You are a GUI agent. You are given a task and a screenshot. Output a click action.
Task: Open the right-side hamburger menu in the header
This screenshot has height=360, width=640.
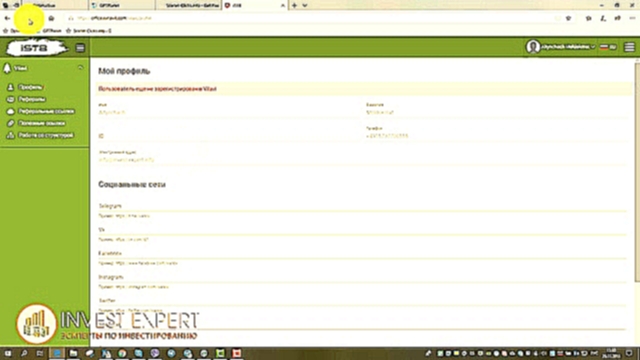(x=629, y=47)
